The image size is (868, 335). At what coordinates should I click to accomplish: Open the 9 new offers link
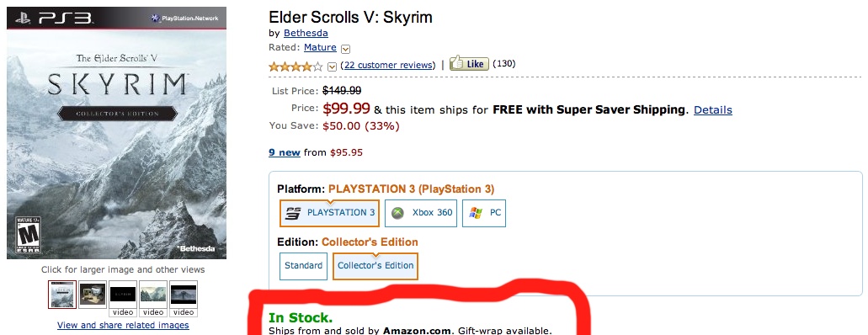click(285, 152)
